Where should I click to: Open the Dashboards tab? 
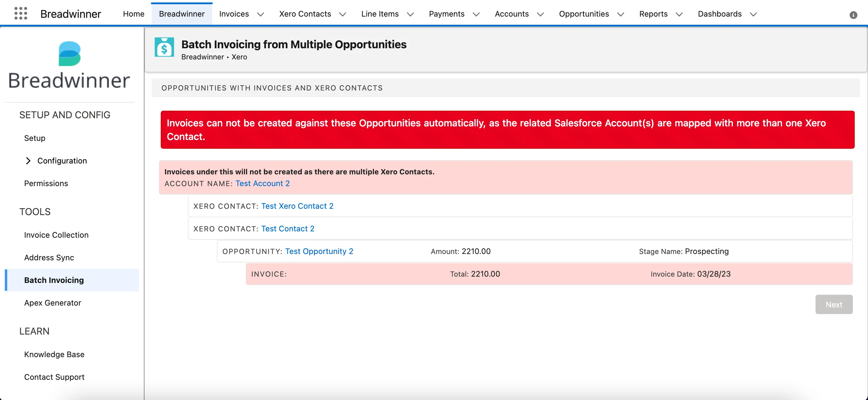pyautogui.click(x=719, y=14)
